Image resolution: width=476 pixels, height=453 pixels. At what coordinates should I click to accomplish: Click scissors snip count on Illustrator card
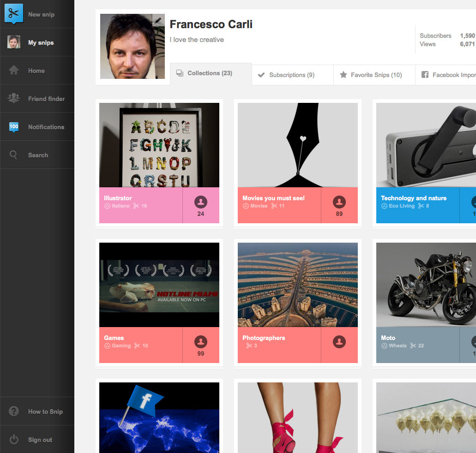[x=140, y=206]
